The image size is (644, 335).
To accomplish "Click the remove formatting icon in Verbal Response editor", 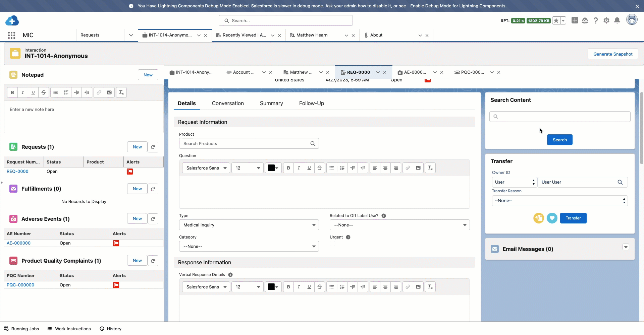I will coord(430,287).
